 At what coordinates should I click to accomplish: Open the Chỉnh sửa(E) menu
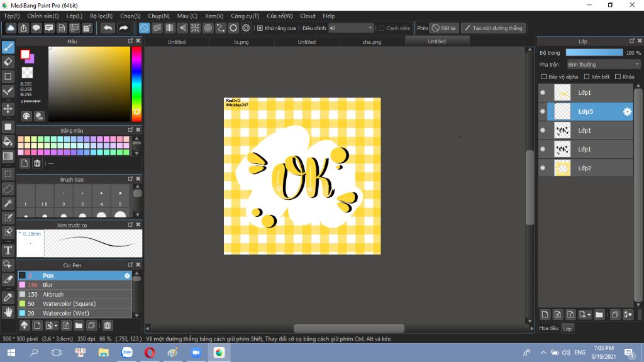coord(43,16)
